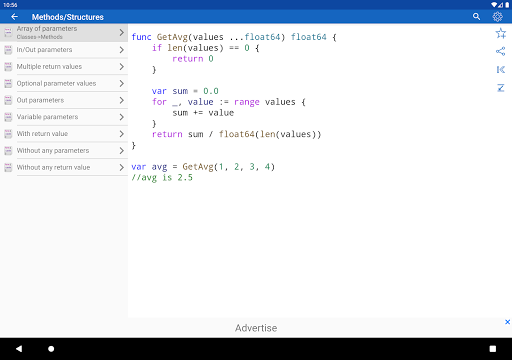Select Variable parameters list item

(x=64, y=117)
